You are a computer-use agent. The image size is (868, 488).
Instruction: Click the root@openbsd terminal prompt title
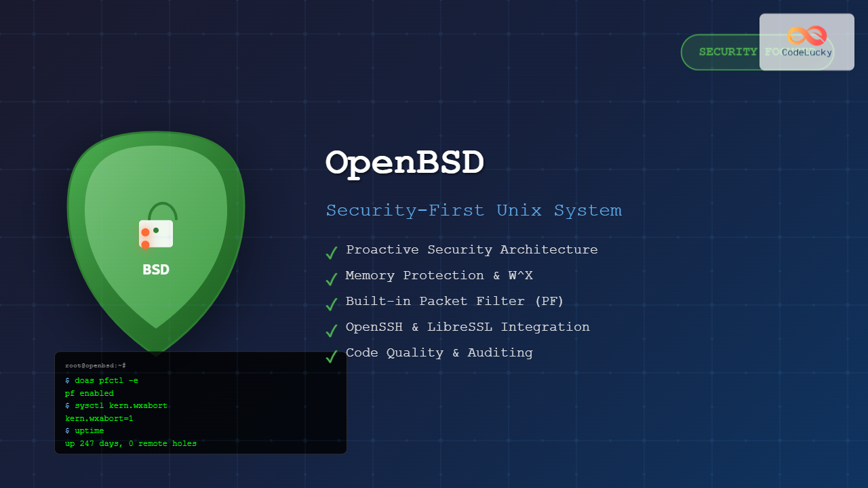pyautogui.click(x=96, y=365)
